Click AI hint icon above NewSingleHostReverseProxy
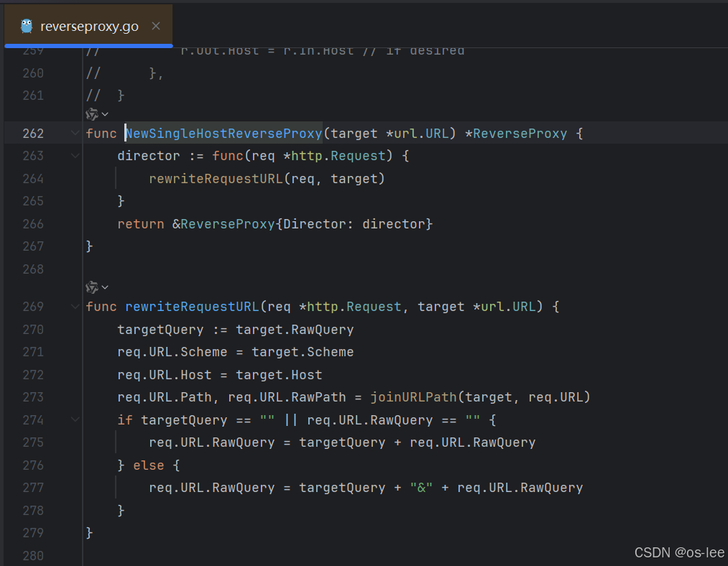The width and height of the screenshot is (728, 566). coord(92,114)
